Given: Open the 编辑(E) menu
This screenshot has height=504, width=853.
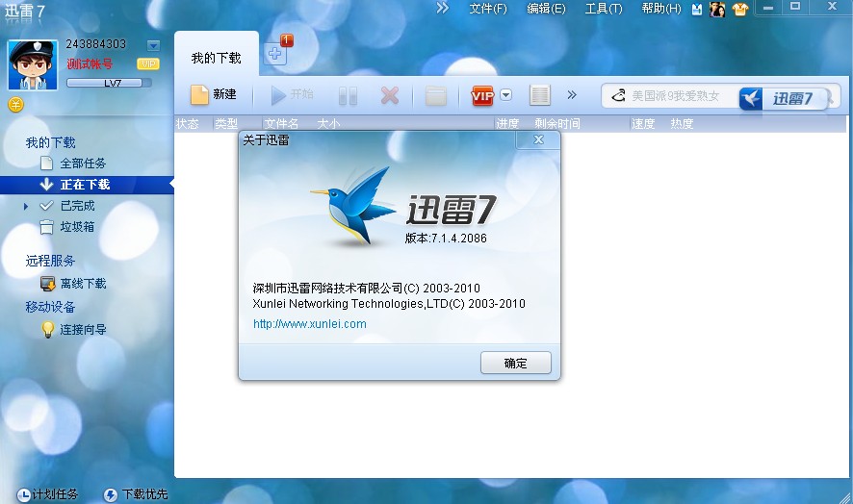Looking at the screenshot, I should pos(546,9).
